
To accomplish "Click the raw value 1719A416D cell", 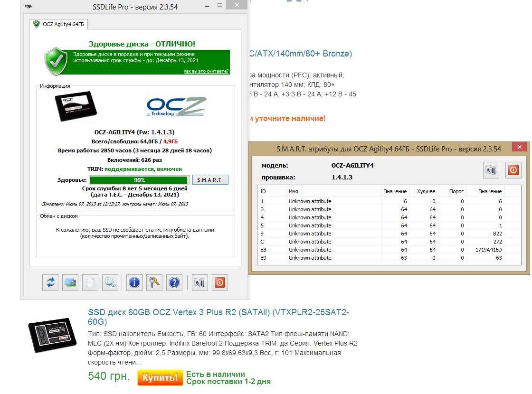I will point(489,250).
